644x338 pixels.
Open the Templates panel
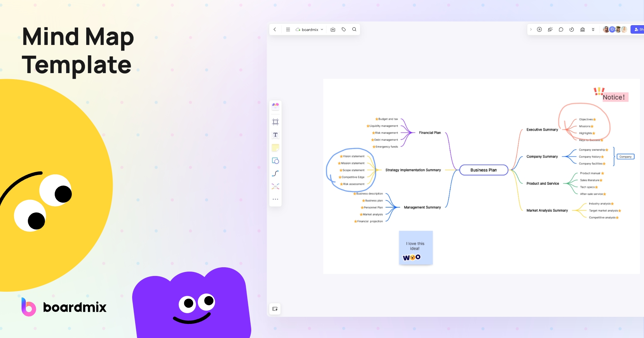[x=275, y=106]
